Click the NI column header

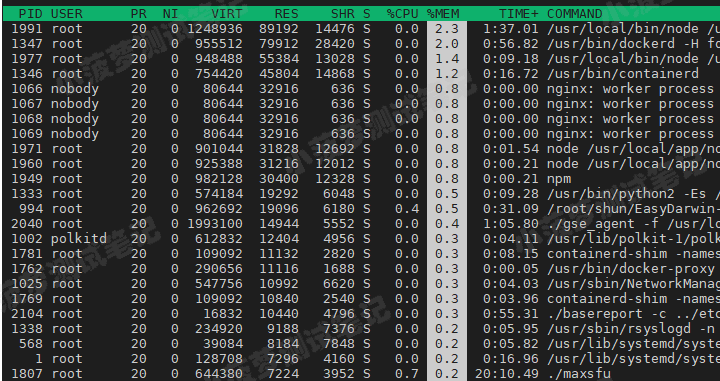(171, 14)
